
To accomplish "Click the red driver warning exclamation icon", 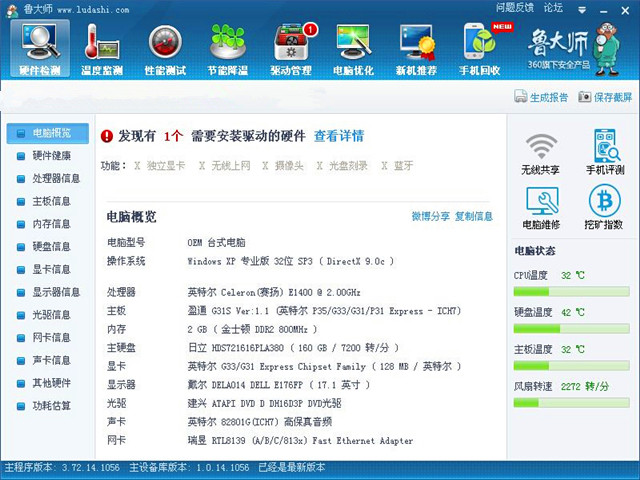I will click(107, 136).
